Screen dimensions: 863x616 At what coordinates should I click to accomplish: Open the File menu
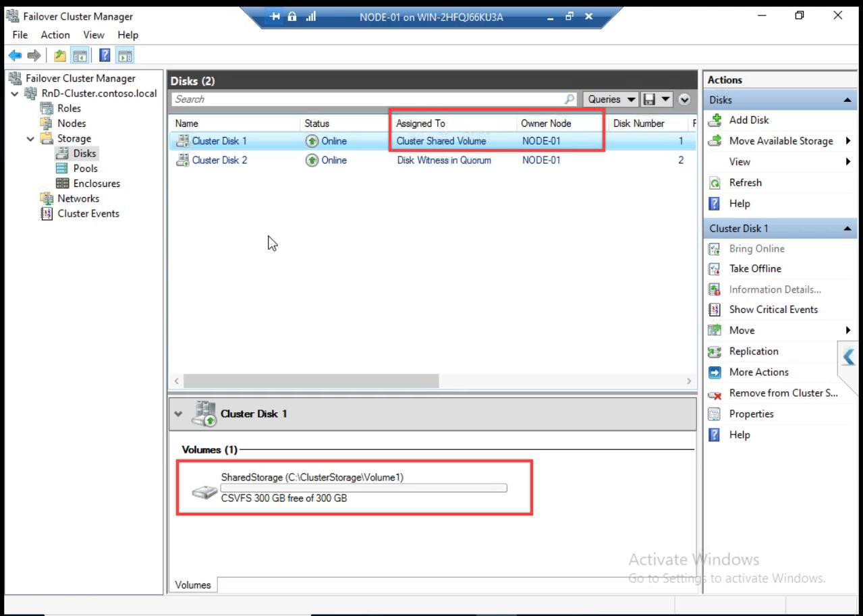coord(20,35)
